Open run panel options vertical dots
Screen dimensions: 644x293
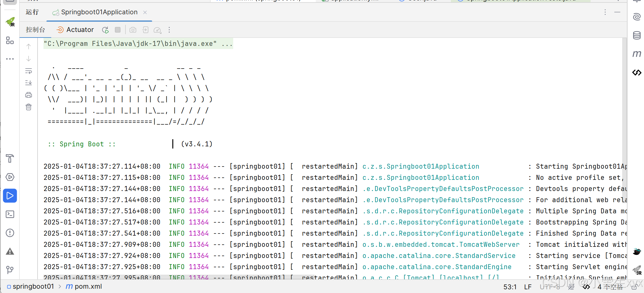[605, 12]
